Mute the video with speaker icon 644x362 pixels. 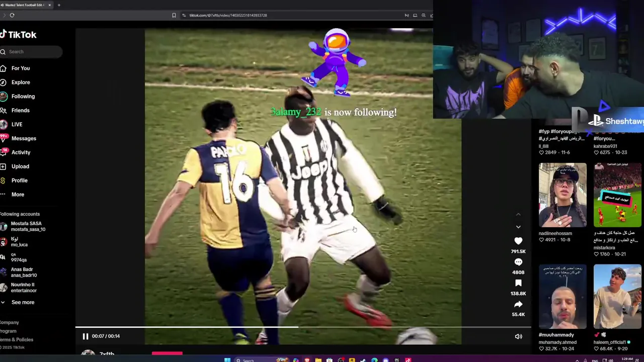(x=518, y=337)
